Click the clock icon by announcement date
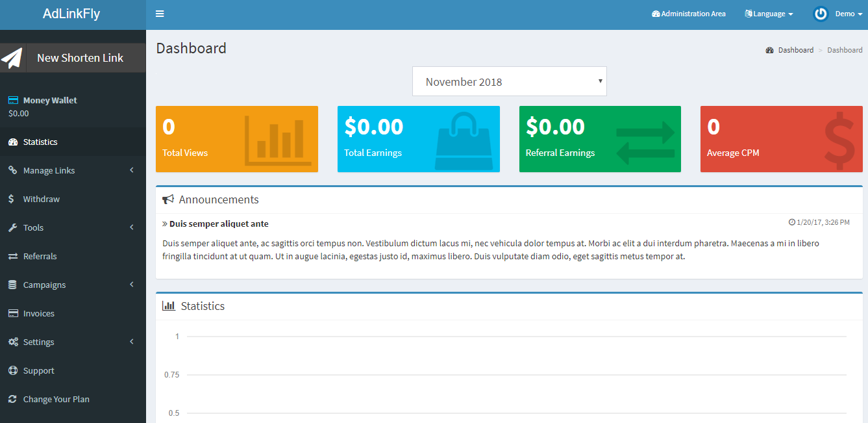 (792, 222)
